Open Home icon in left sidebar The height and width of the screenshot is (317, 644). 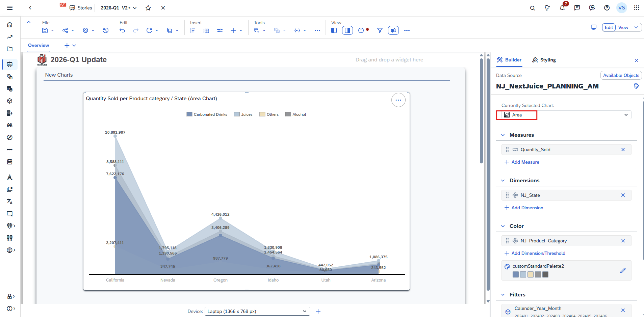pos(10,25)
